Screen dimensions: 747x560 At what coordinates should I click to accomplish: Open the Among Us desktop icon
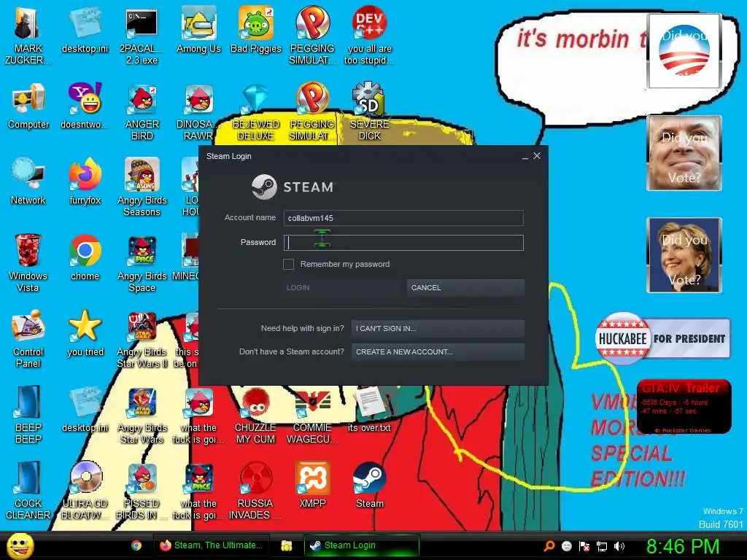coord(198,29)
